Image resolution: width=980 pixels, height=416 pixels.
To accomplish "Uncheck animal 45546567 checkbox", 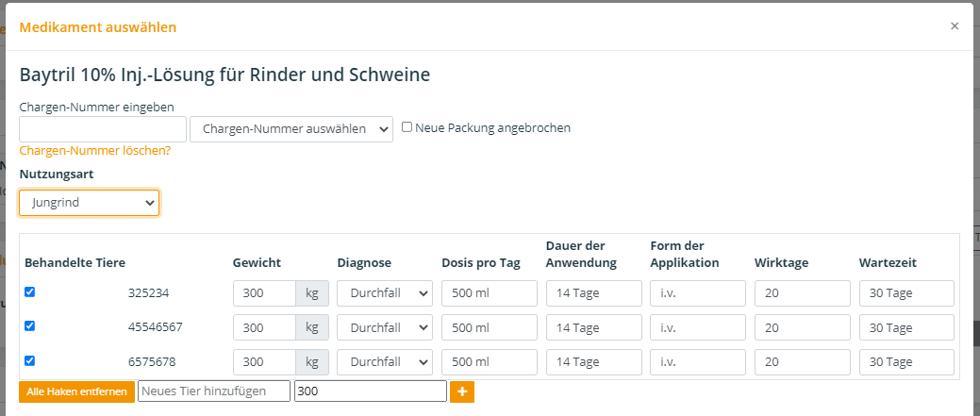I will click(x=29, y=326).
